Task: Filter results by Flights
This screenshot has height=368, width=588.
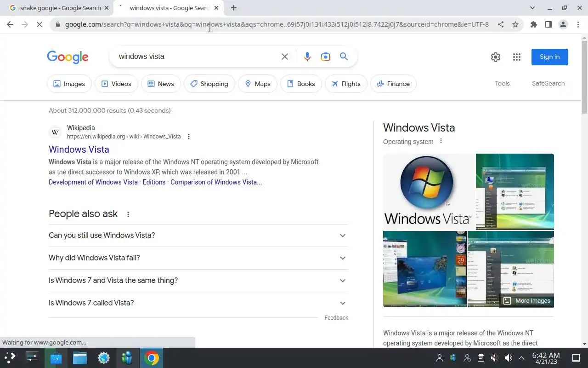Action: [x=346, y=84]
